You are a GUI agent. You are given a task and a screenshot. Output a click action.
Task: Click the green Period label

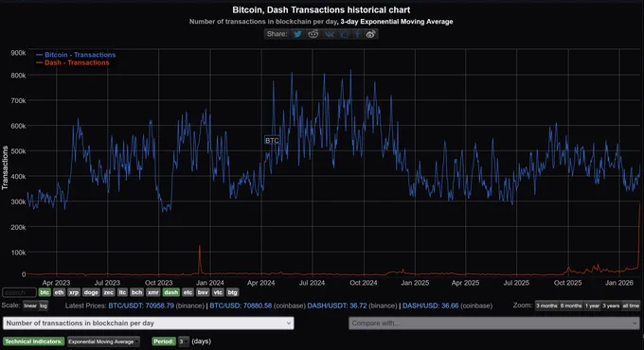pyautogui.click(x=164, y=341)
